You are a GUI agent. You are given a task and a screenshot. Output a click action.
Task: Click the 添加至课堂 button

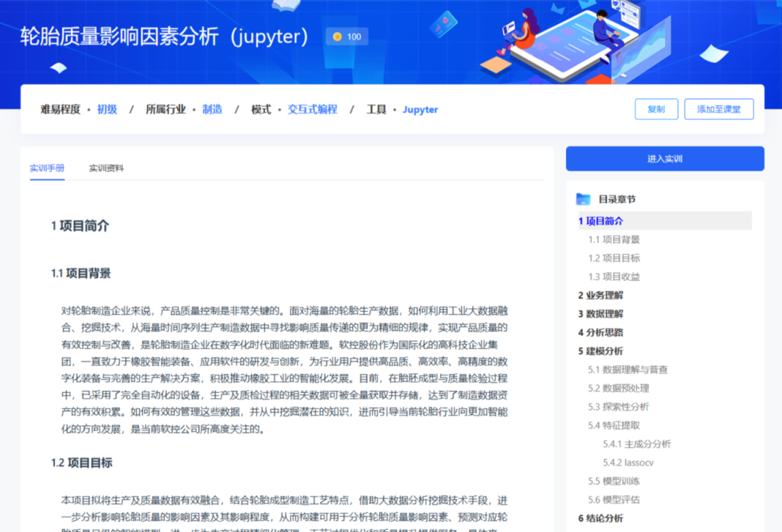pyautogui.click(x=718, y=109)
